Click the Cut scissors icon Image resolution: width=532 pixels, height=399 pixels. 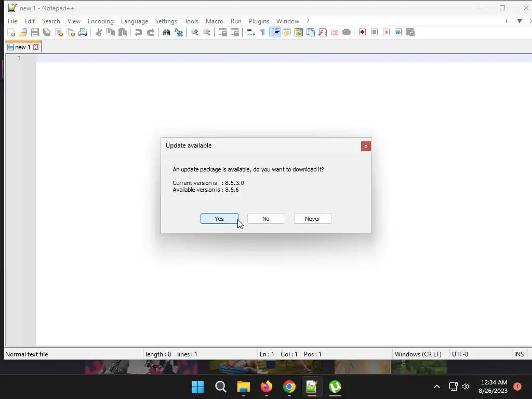point(98,32)
